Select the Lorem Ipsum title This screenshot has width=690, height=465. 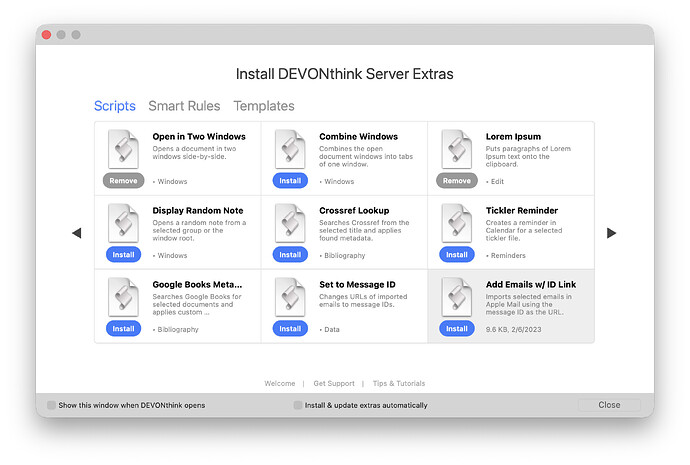(x=513, y=137)
